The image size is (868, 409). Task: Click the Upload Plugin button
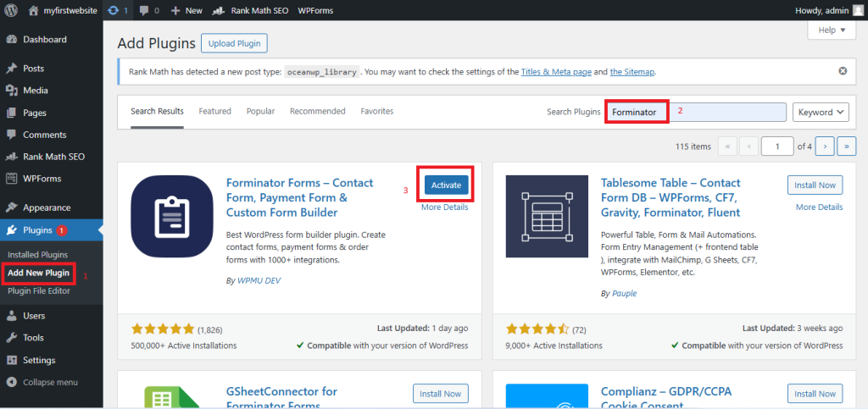(234, 43)
